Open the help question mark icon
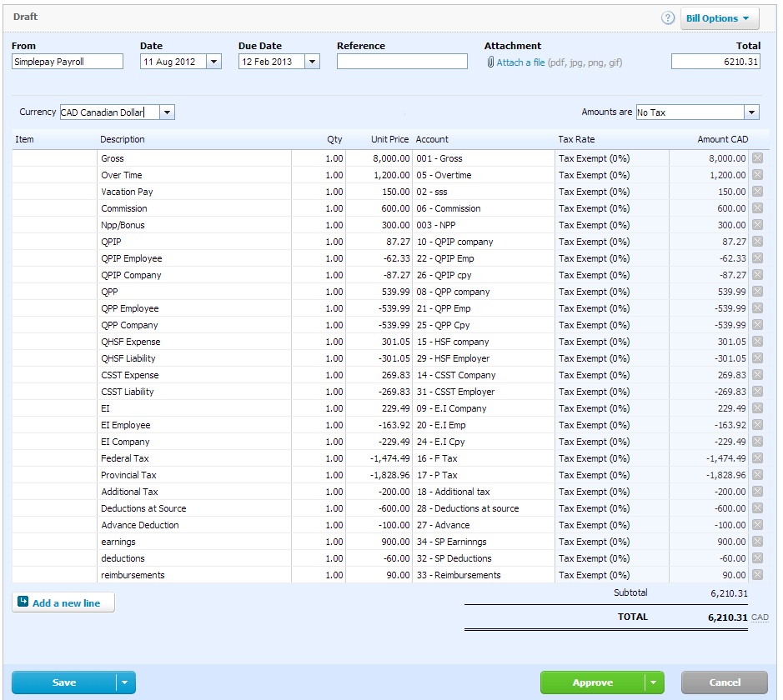Image resolution: width=783 pixels, height=700 pixels. pos(668,18)
